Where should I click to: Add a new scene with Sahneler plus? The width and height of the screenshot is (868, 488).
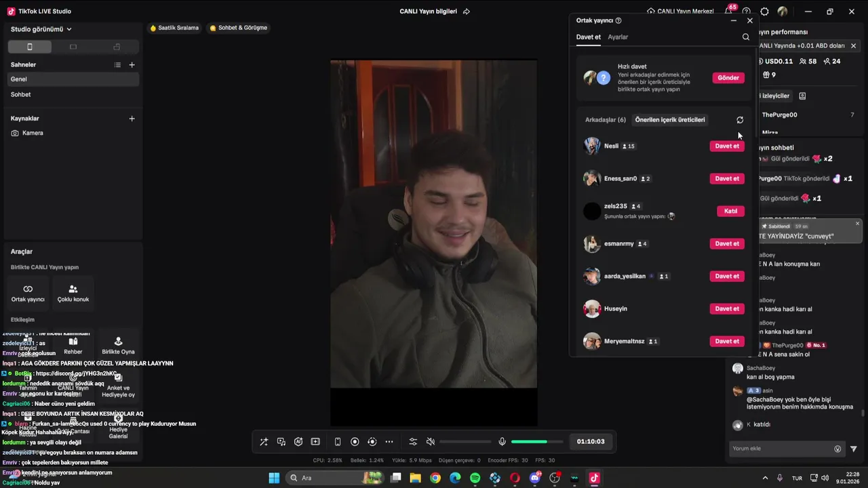click(132, 65)
